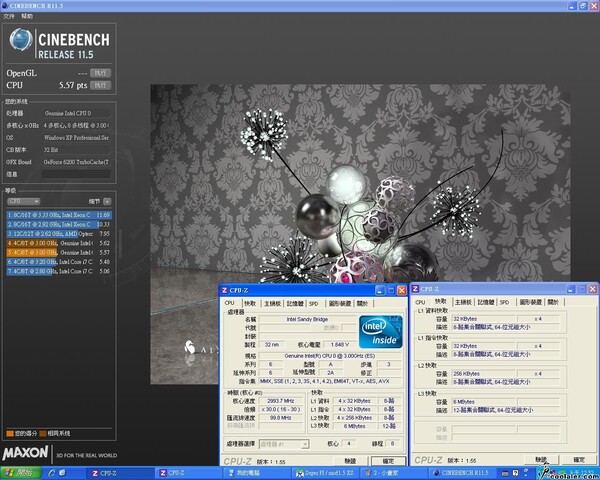Switch to 主機板 tab in left CPU-Z window
The height and width of the screenshot is (480, 600).
pos(272,304)
